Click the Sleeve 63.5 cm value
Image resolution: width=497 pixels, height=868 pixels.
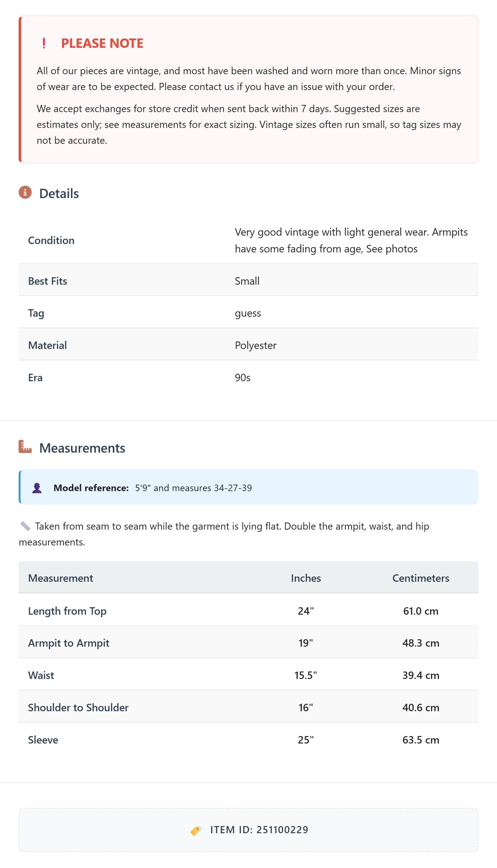point(421,740)
